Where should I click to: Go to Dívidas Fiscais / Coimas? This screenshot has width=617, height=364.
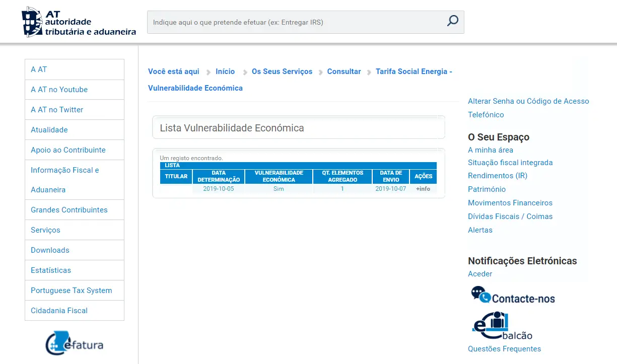[510, 216]
